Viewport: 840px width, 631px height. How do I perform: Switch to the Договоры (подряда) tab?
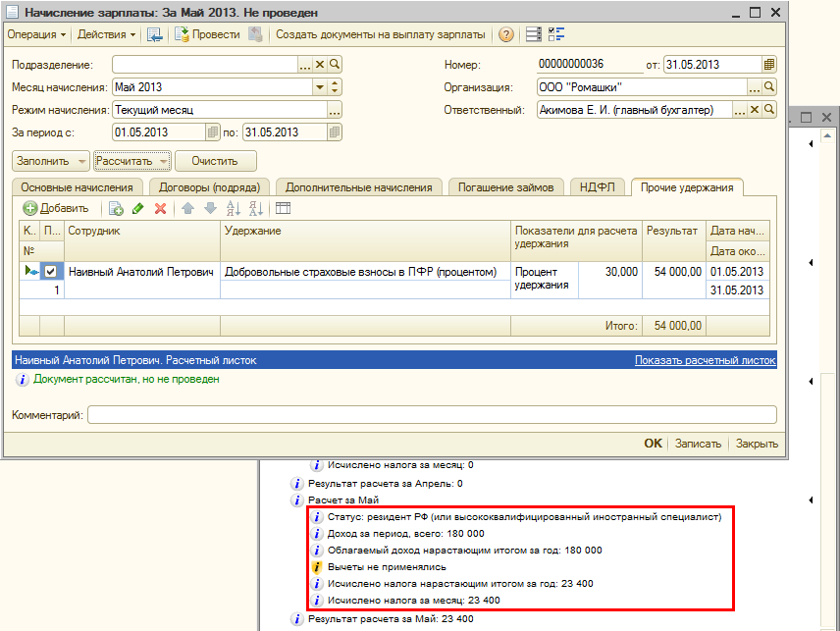pyautogui.click(x=209, y=187)
